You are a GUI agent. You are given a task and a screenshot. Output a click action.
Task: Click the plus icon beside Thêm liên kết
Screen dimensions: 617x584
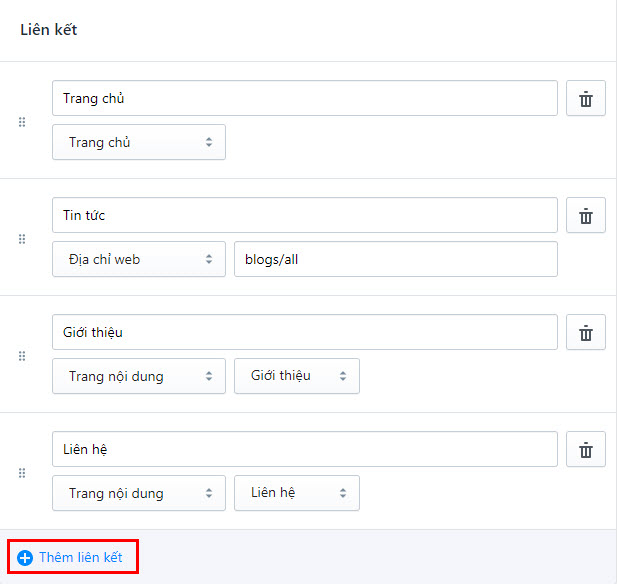(25, 558)
